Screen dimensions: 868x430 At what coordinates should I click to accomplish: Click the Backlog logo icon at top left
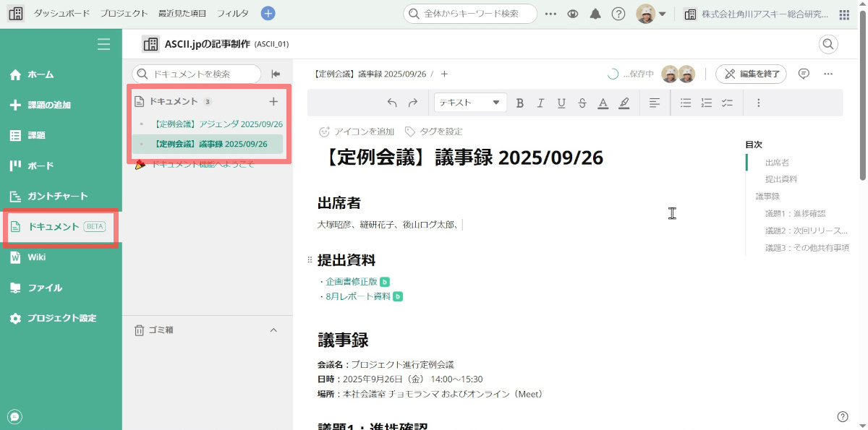pyautogui.click(x=16, y=14)
